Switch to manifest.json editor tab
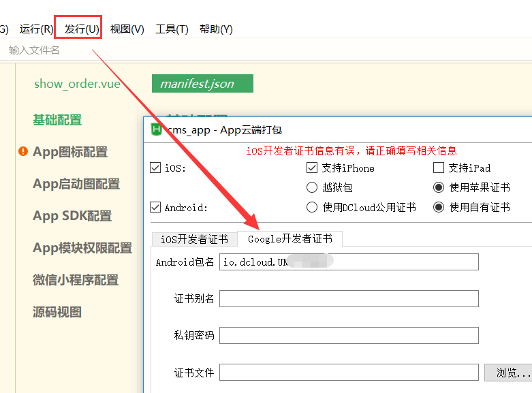This screenshot has height=393, width=532. click(x=202, y=84)
